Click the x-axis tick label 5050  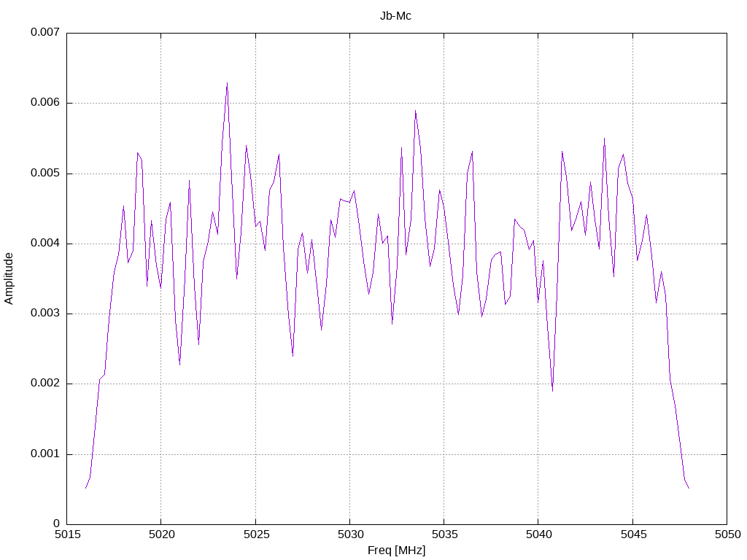[x=727, y=534]
